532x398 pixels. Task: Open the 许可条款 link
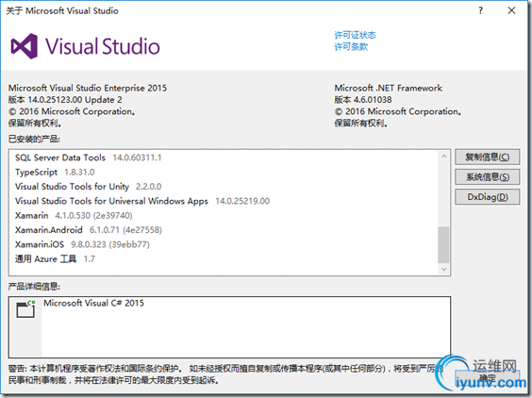[x=351, y=46]
